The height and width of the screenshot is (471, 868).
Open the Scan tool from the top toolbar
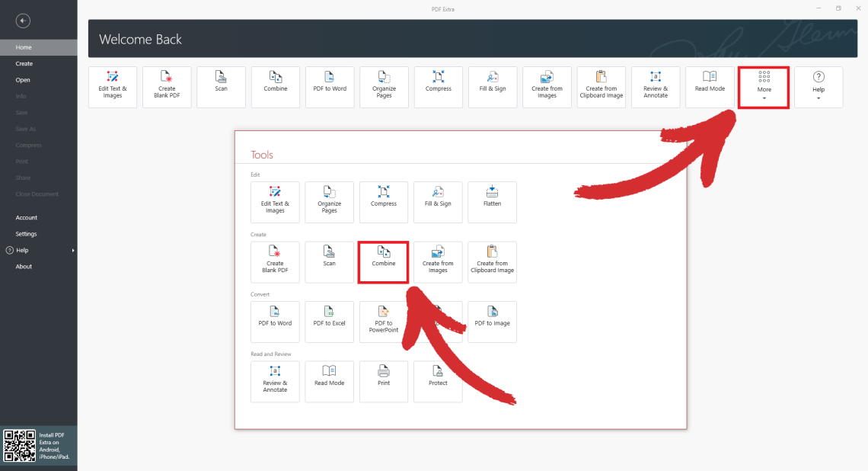pos(221,86)
